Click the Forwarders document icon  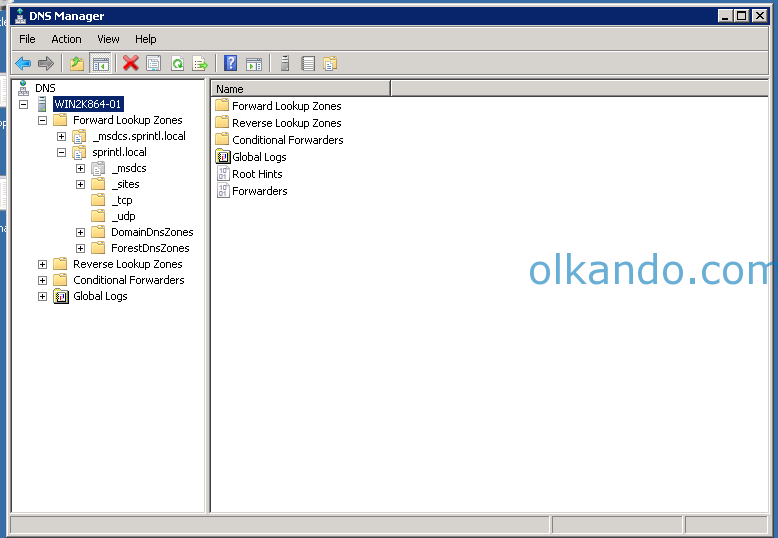[x=223, y=191]
